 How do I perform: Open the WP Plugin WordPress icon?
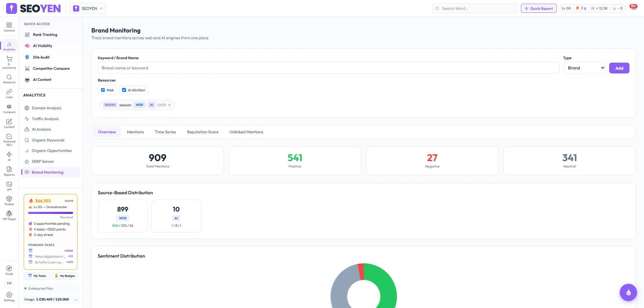(x=9, y=214)
